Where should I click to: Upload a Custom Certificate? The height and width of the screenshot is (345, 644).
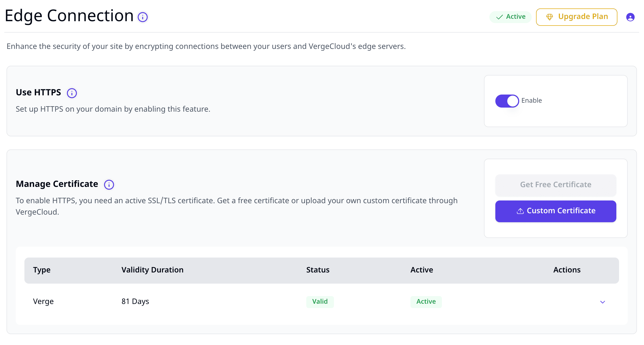click(556, 211)
